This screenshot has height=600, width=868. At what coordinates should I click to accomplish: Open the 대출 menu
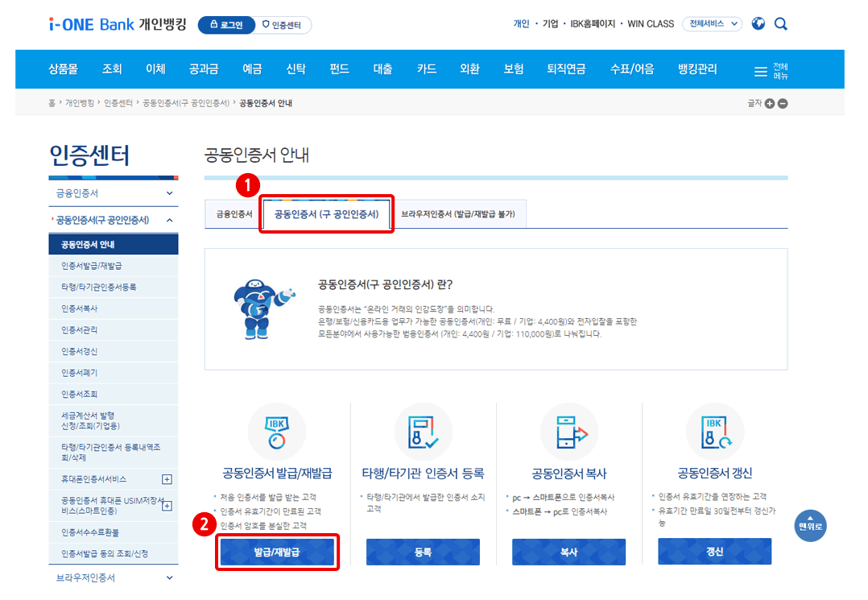(383, 69)
